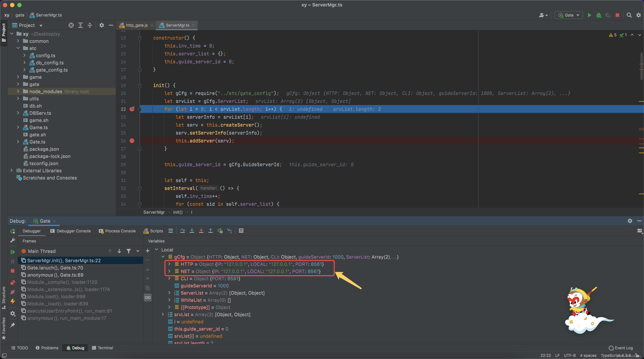Screen dimensions: 644x359
Task: Click Step Into debugger icon
Action: click(192, 231)
